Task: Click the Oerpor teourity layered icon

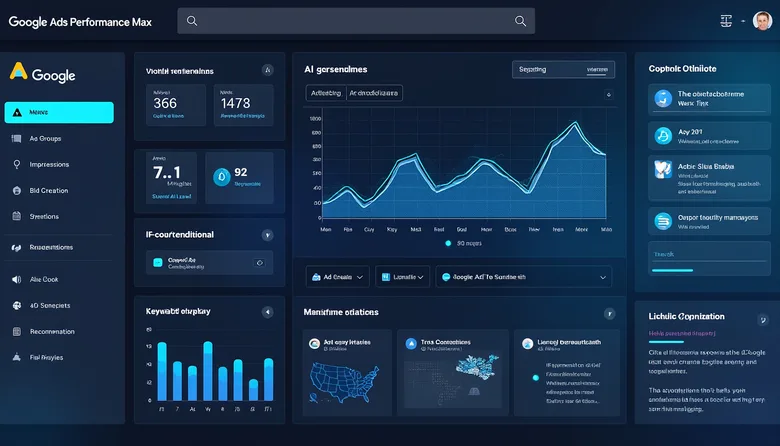Action: tap(663, 221)
